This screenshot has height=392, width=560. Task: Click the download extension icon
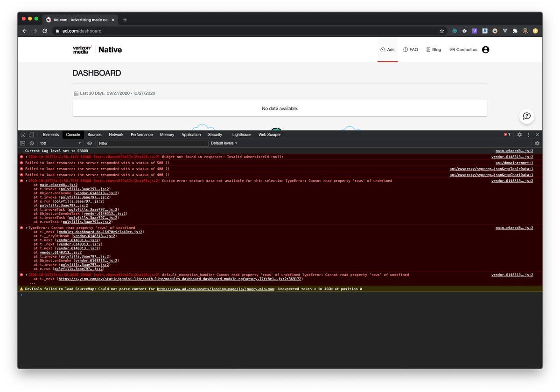pos(485,31)
